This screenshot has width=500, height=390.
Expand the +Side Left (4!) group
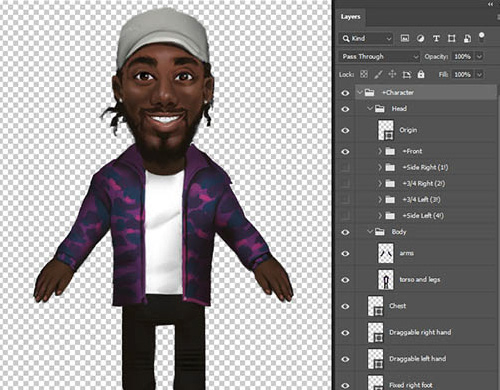pyautogui.click(x=380, y=216)
